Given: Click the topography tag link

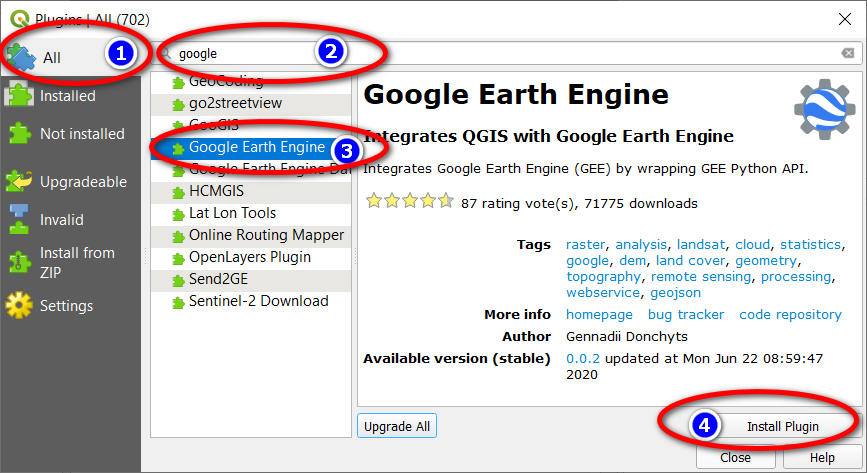Looking at the screenshot, I should point(603,277).
